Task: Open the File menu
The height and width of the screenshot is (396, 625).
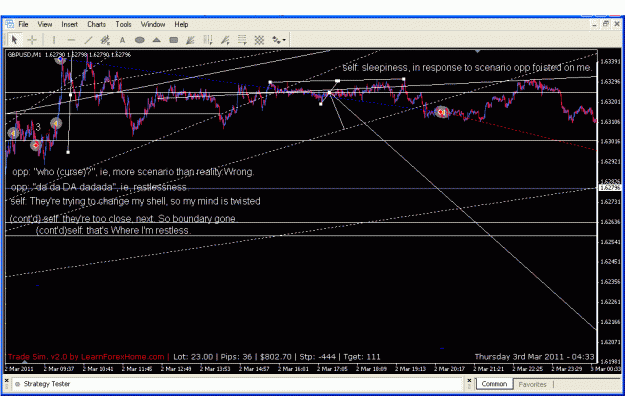Action: click(23, 24)
